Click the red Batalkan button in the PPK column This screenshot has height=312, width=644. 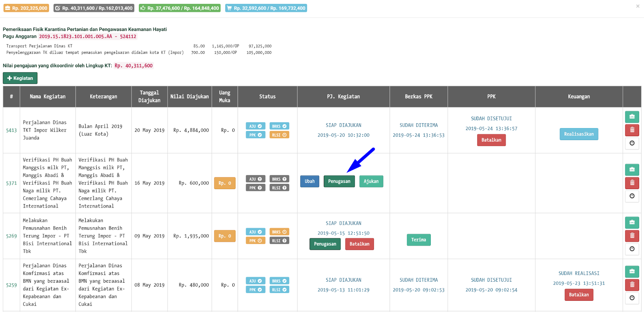(x=491, y=140)
